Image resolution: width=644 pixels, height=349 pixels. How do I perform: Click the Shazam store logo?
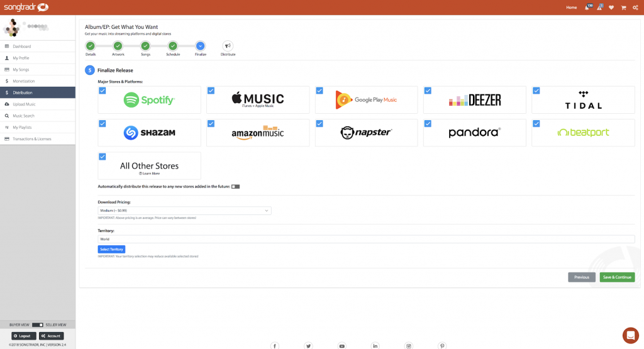(x=149, y=133)
